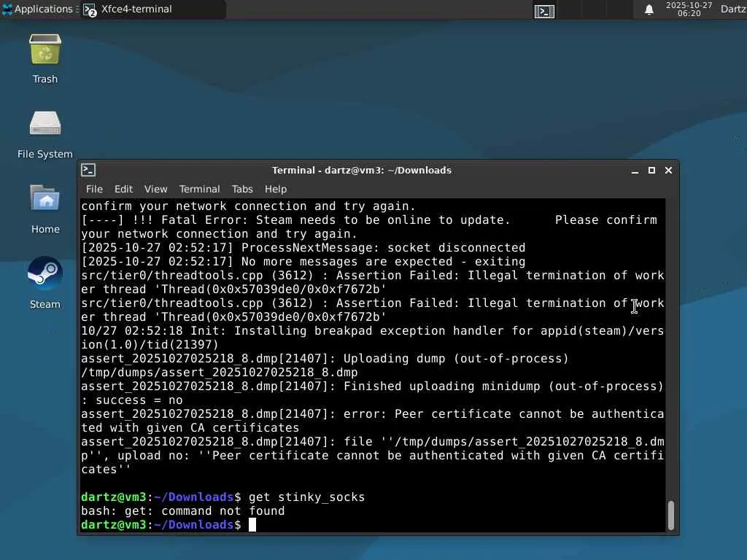Viewport: 747px width, 560px height.
Task: Open the File menu in the terminal
Action: tap(94, 189)
